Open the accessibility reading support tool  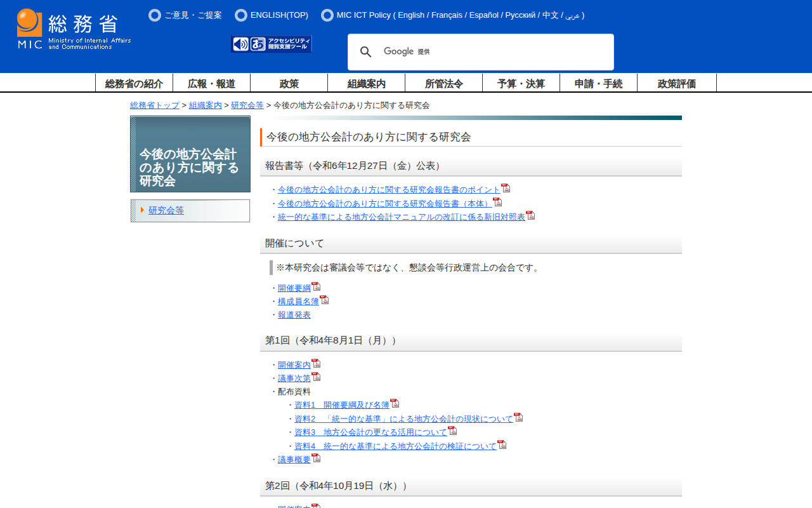272,44
